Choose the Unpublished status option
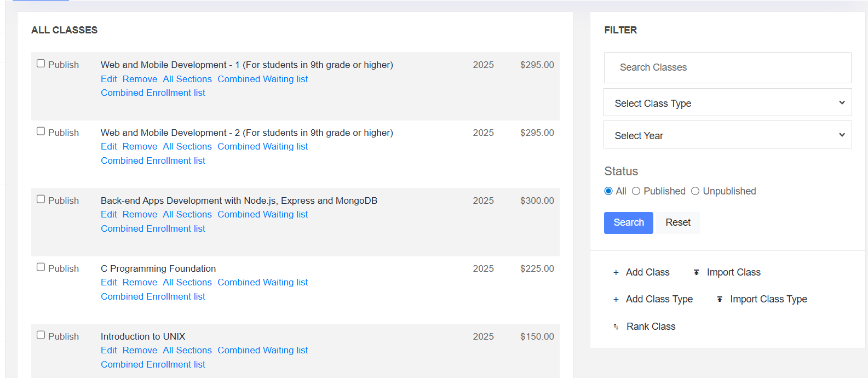The height and width of the screenshot is (378, 868). point(695,191)
